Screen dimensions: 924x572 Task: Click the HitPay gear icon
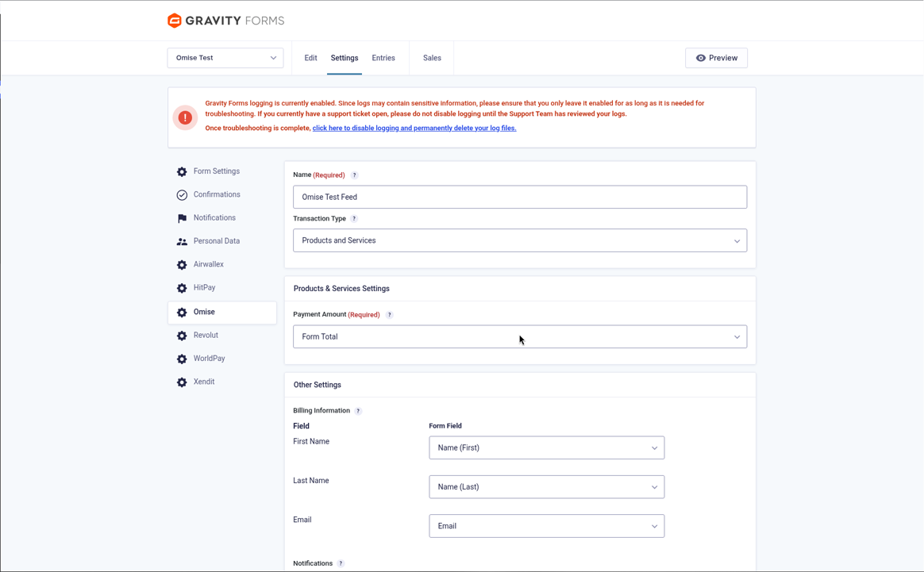182,288
